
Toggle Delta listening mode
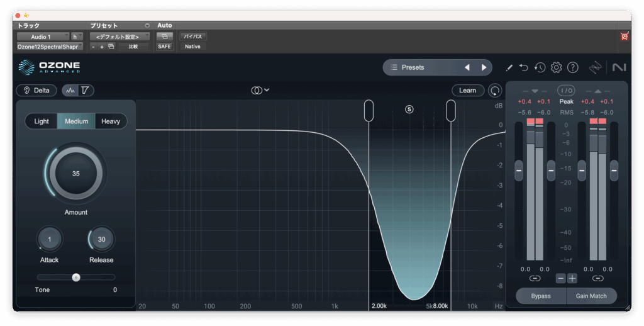click(x=36, y=91)
